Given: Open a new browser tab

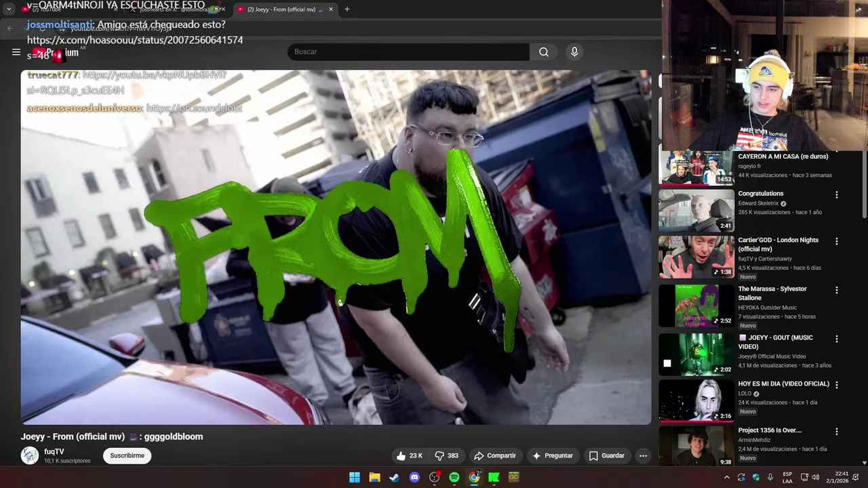Looking at the screenshot, I should 347,9.
